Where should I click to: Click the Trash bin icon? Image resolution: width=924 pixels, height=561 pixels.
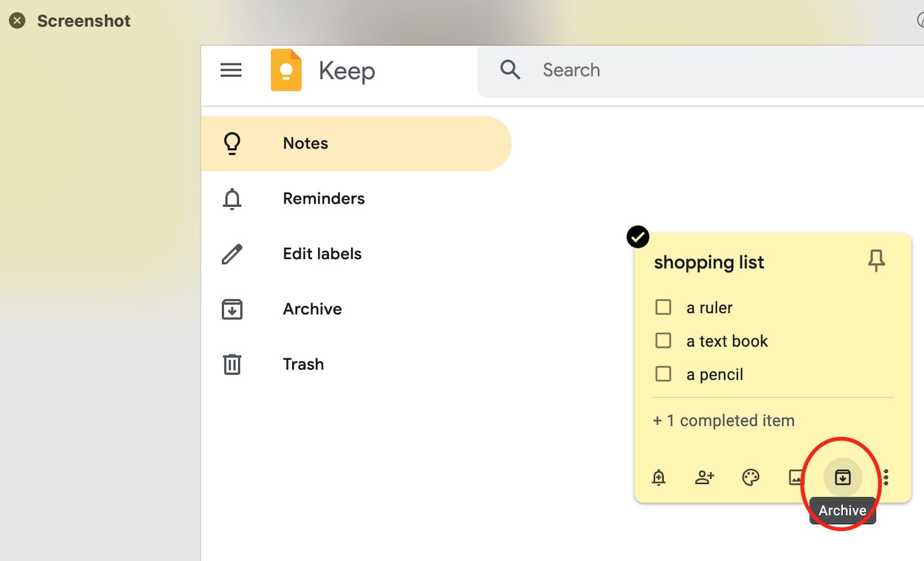tap(232, 364)
